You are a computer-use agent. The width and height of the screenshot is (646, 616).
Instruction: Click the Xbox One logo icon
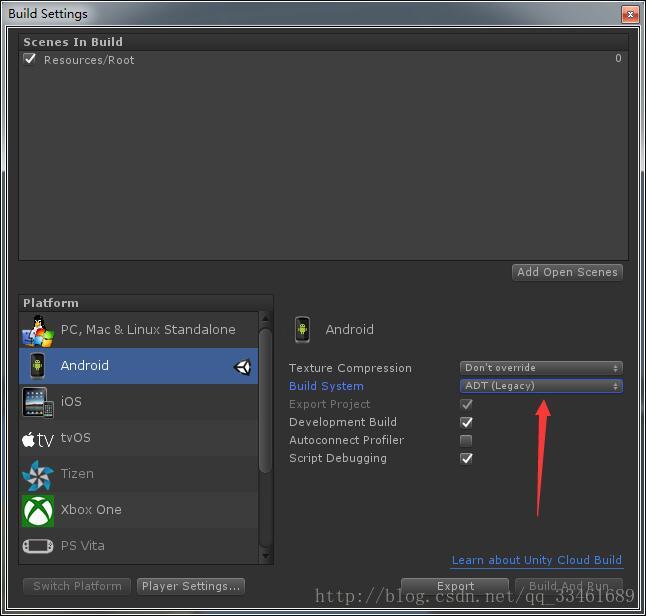(38, 511)
